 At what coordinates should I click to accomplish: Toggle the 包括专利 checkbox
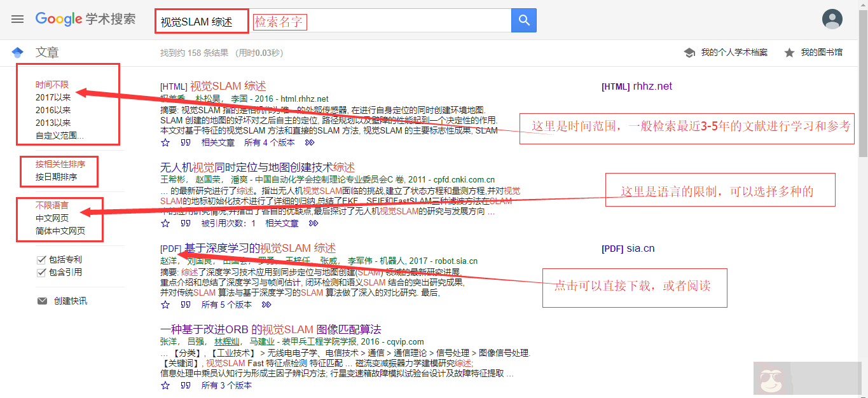click(x=41, y=259)
